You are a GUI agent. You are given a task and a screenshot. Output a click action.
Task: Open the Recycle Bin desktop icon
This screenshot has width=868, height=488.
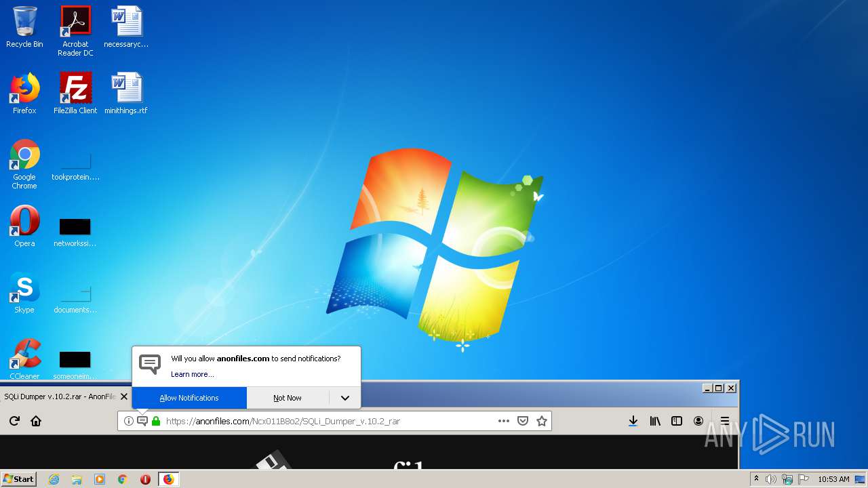coord(24,27)
